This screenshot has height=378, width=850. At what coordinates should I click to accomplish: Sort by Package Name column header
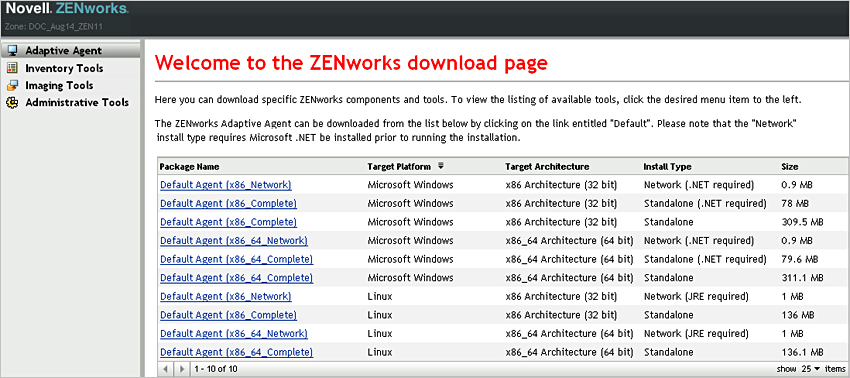[189, 166]
